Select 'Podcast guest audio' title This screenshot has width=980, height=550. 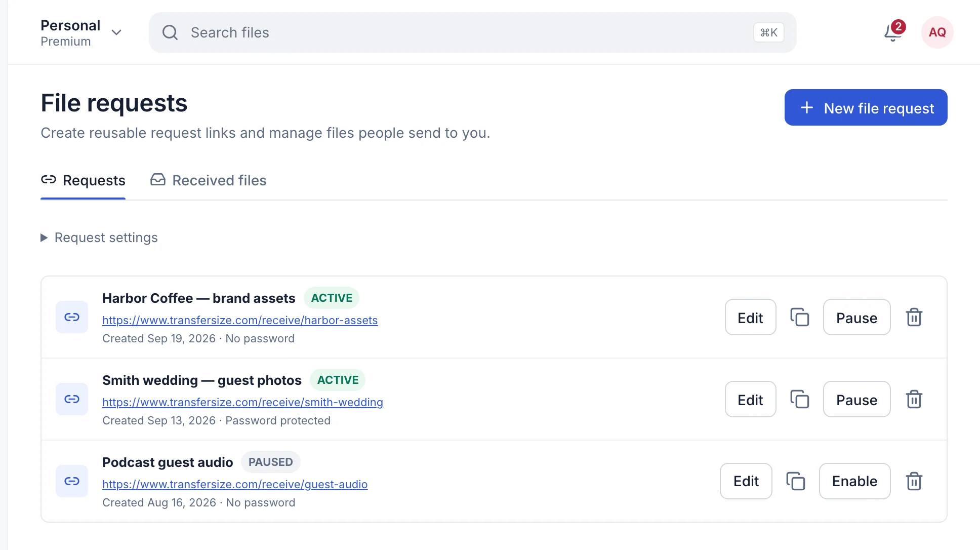coord(168,462)
